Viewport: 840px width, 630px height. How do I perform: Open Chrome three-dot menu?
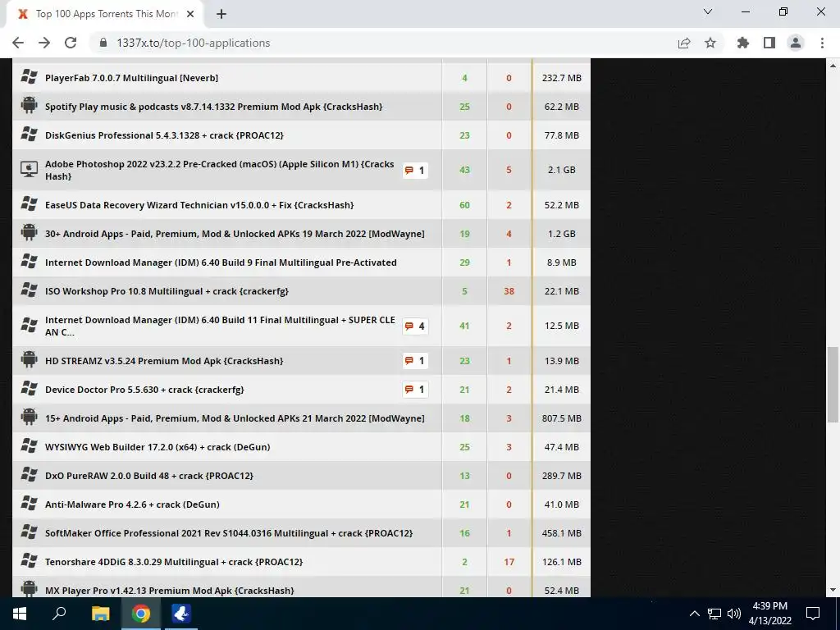[x=822, y=43]
